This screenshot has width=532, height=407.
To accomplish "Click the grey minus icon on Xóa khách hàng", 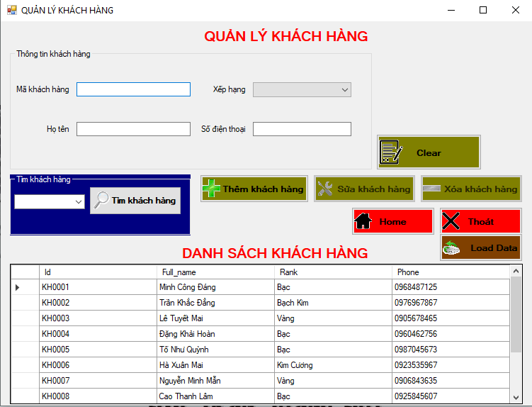I will tap(431, 189).
